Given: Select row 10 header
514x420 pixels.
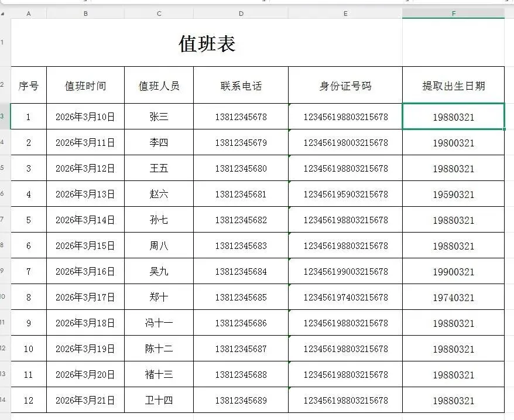Looking at the screenshot, I should tap(5, 296).
